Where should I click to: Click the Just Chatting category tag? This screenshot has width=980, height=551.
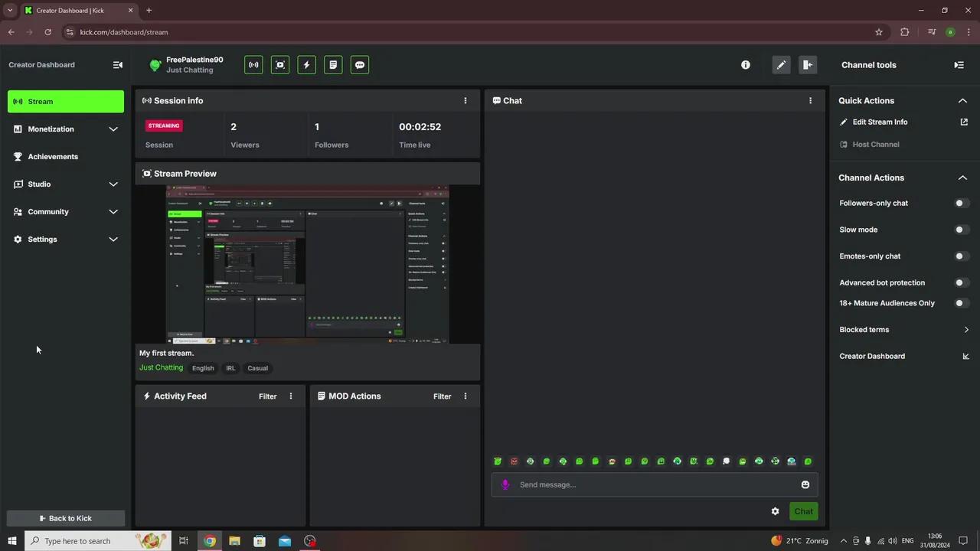click(x=161, y=367)
